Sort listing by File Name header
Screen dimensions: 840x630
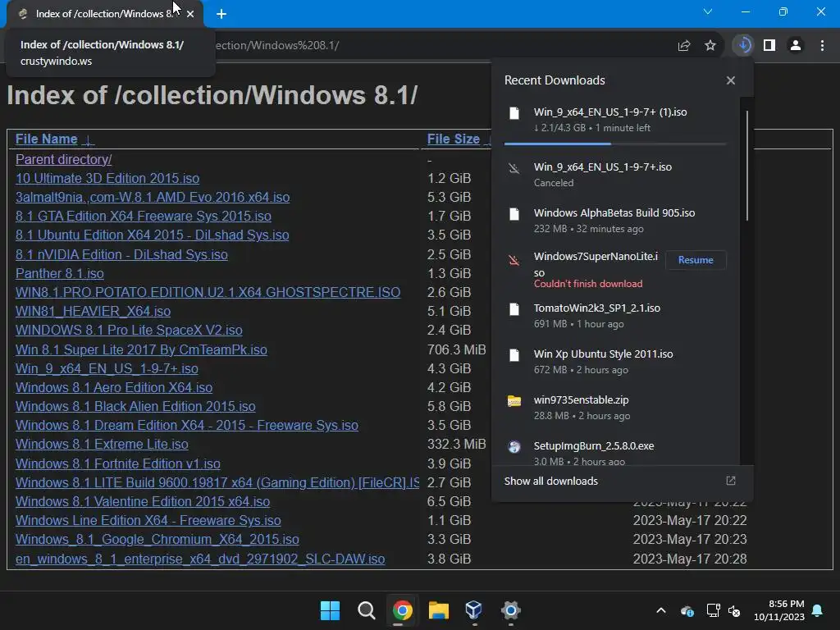[46, 139]
